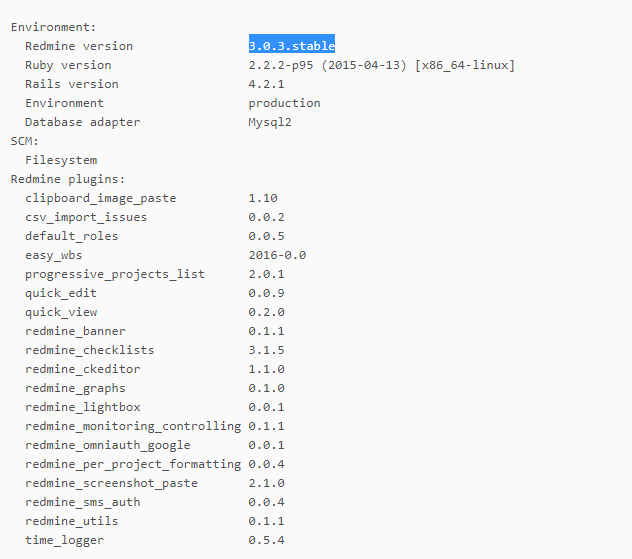The height and width of the screenshot is (559, 632).
Task: Click the easy_wbs version 2016-0.0
Action: point(277,255)
